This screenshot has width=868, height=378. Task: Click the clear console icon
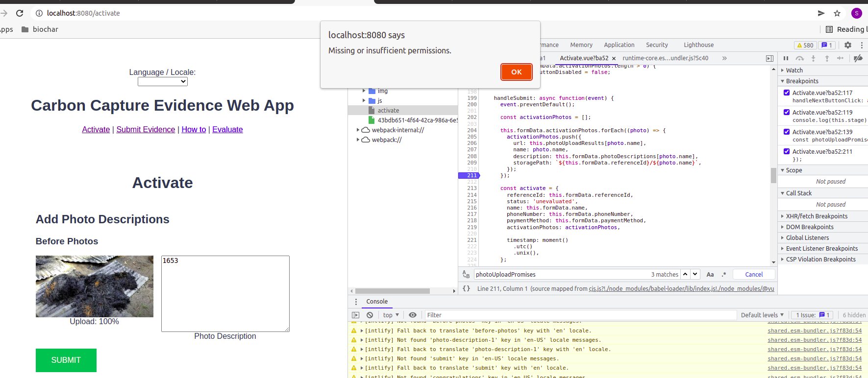coord(370,315)
